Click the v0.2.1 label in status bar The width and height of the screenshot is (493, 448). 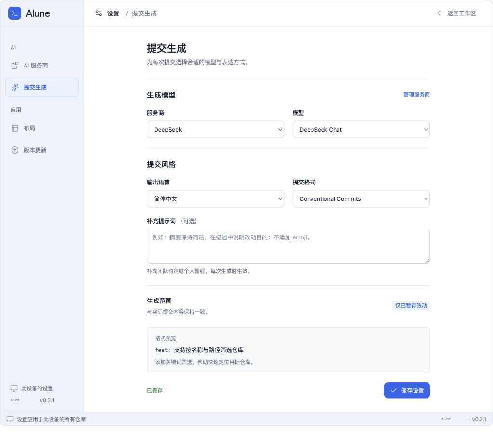pyautogui.click(x=479, y=419)
